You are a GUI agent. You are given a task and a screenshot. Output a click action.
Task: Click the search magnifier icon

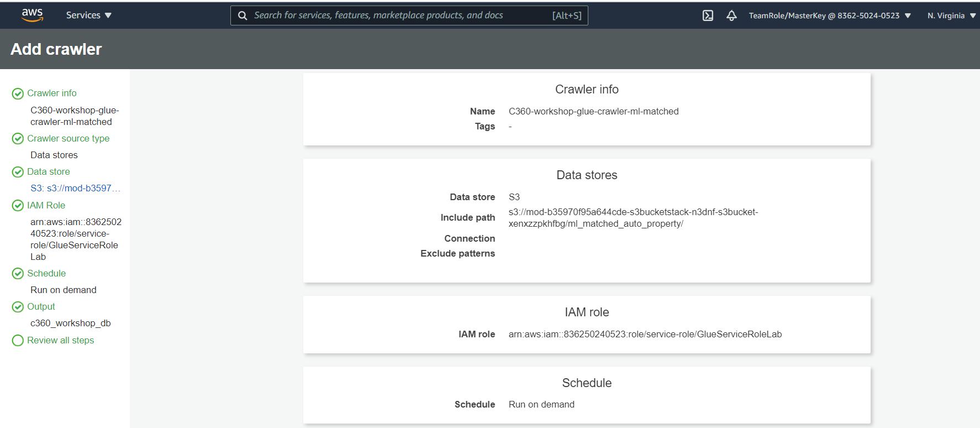pos(243,15)
